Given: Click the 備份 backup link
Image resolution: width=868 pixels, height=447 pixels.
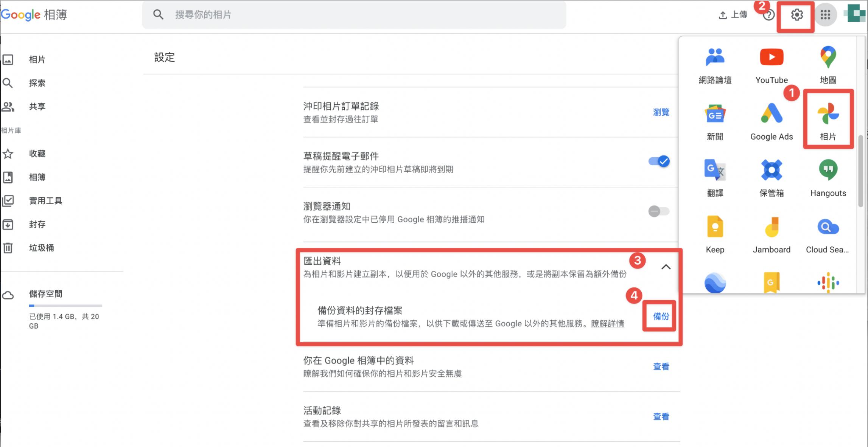Looking at the screenshot, I should click(661, 316).
